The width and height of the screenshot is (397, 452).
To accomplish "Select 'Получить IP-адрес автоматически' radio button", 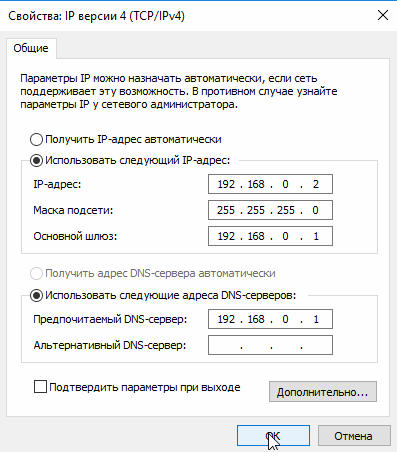I will pos(36,139).
